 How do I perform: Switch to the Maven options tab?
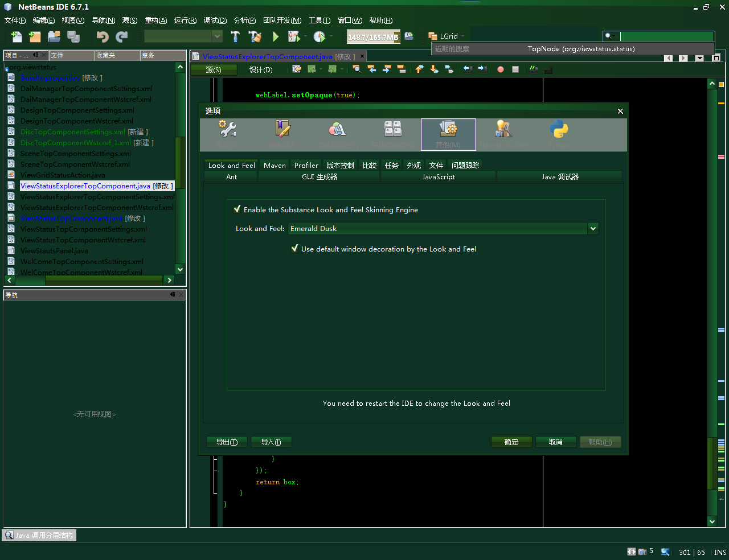point(275,165)
